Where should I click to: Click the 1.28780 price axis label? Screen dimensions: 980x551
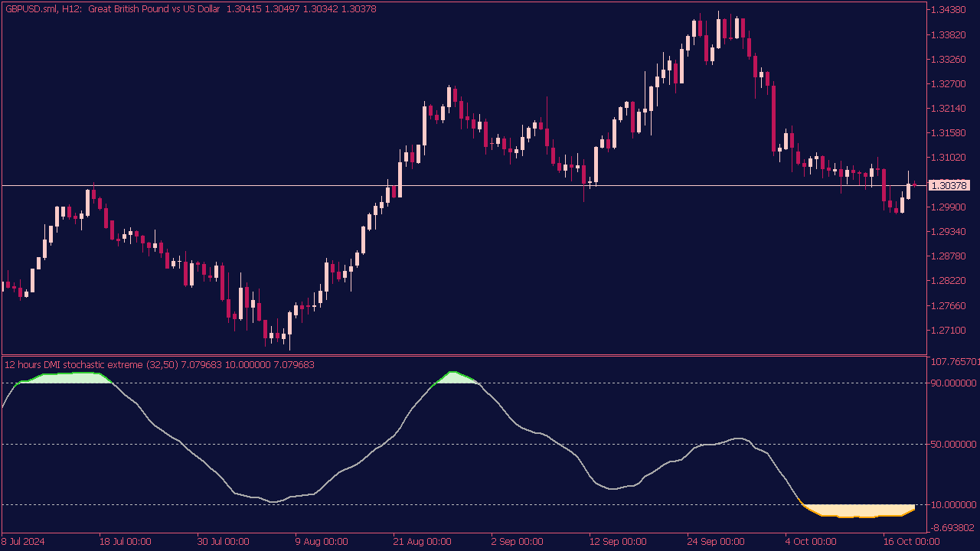pyautogui.click(x=949, y=256)
